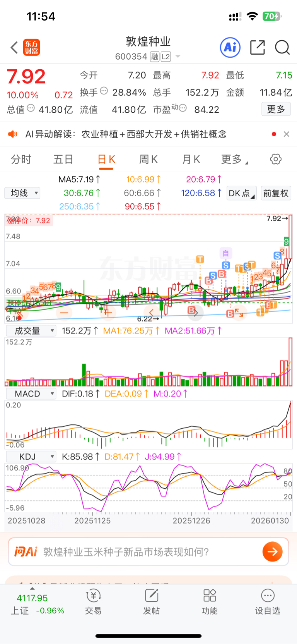Viewport: 297px width, 644px height.
Task: Open the MACD indicator dropdown
Action: [x=31, y=394]
